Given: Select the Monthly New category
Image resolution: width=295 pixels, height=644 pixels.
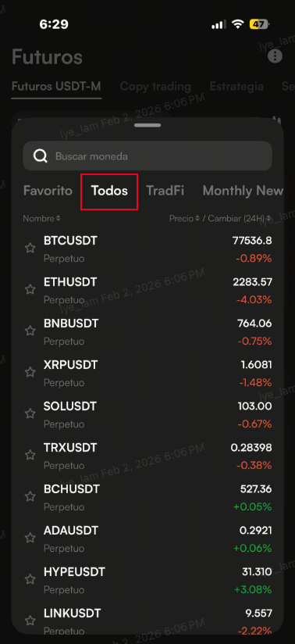Looking at the screenshot, I should click(x=243, y=191).
